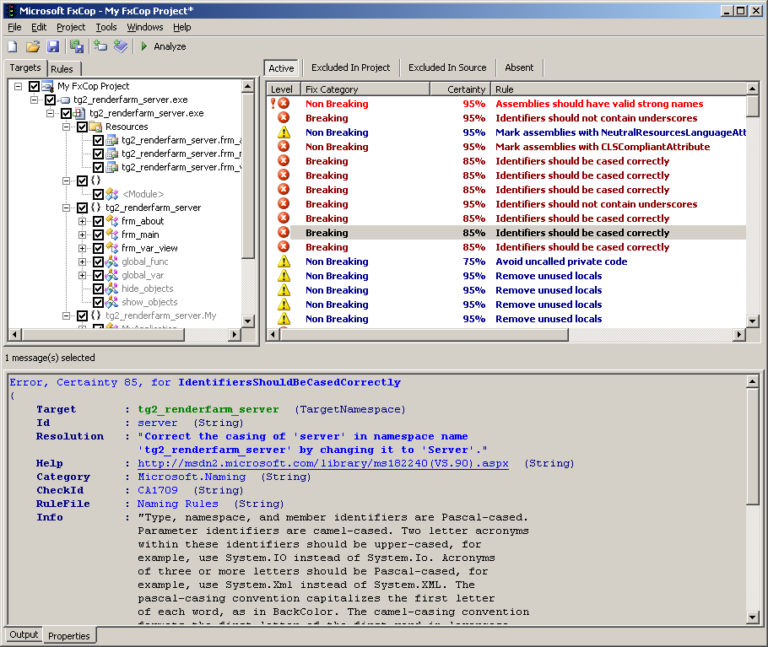
Task: Toggle the show_objects checkbox
Action: 98,302
